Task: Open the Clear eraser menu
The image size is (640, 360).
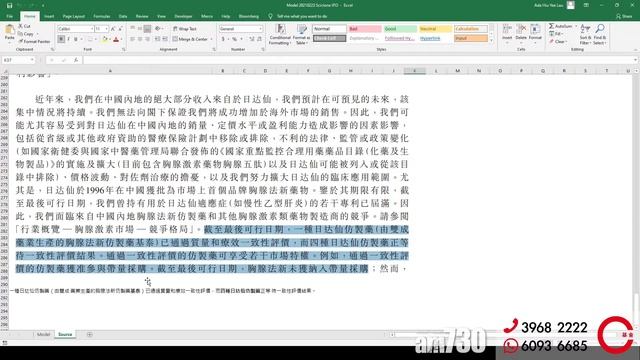Action: [557, 42]
